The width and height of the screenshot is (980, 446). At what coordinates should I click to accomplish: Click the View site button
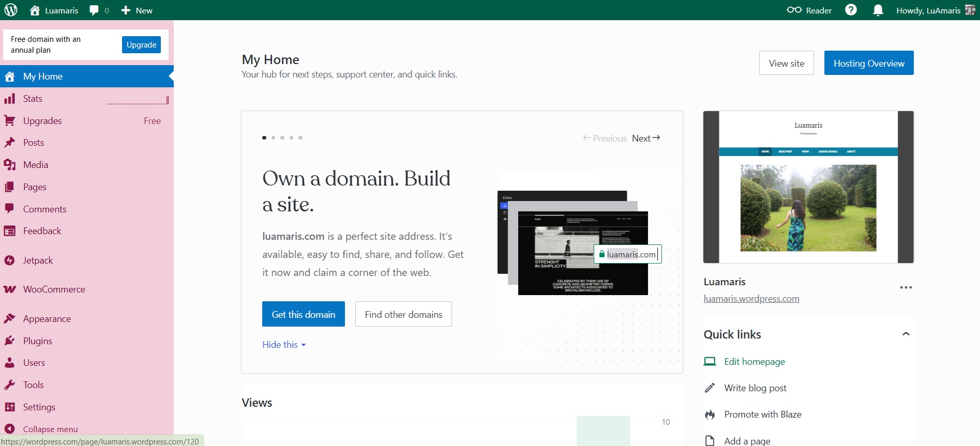[x=786, y=63]
